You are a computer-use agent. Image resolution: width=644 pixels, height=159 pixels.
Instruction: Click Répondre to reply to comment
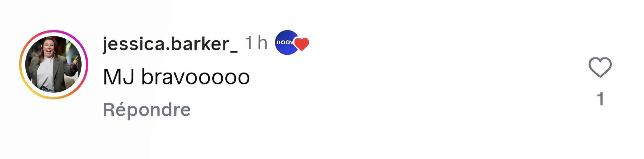click(x=147, y=110)
